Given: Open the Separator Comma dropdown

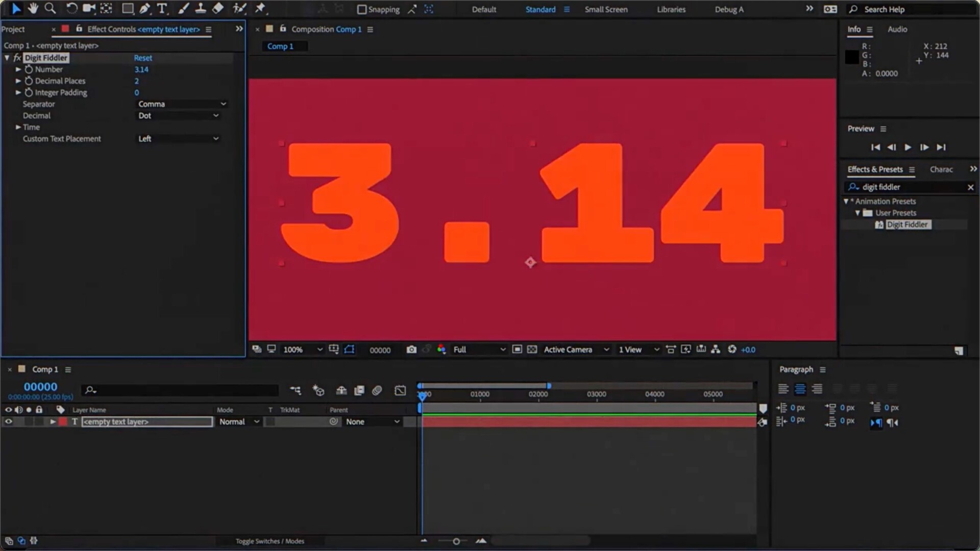Looking at the screenshot, I should point(182,104).
